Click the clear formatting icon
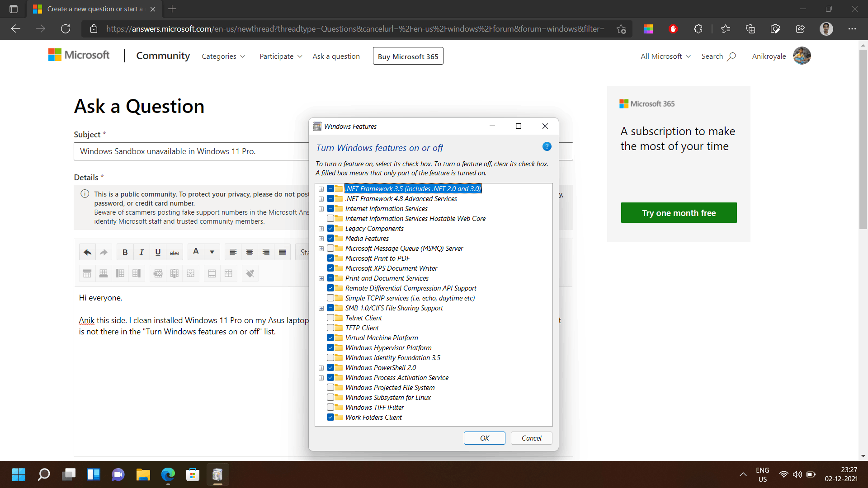 click(x=250, y=273)
